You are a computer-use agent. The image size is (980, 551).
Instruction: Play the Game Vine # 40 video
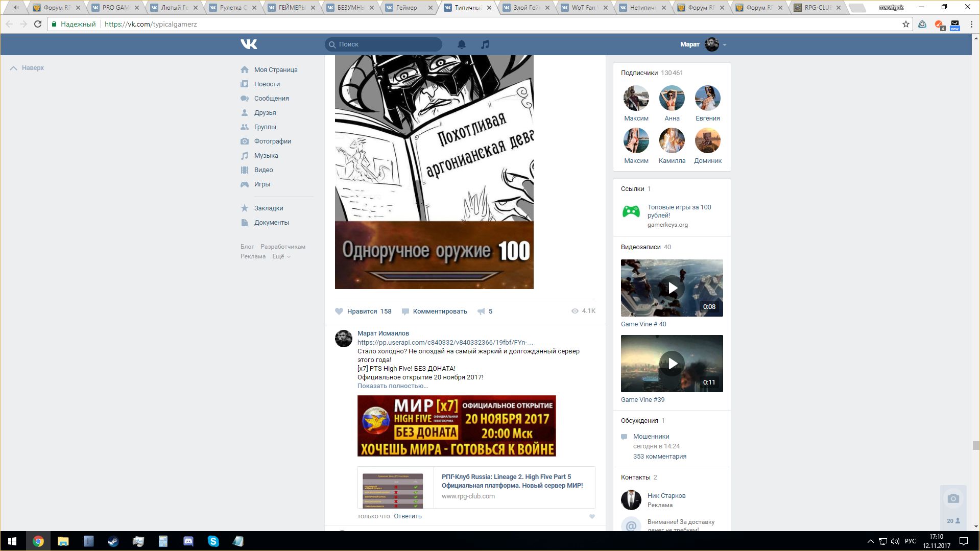(x=672, y=288)
